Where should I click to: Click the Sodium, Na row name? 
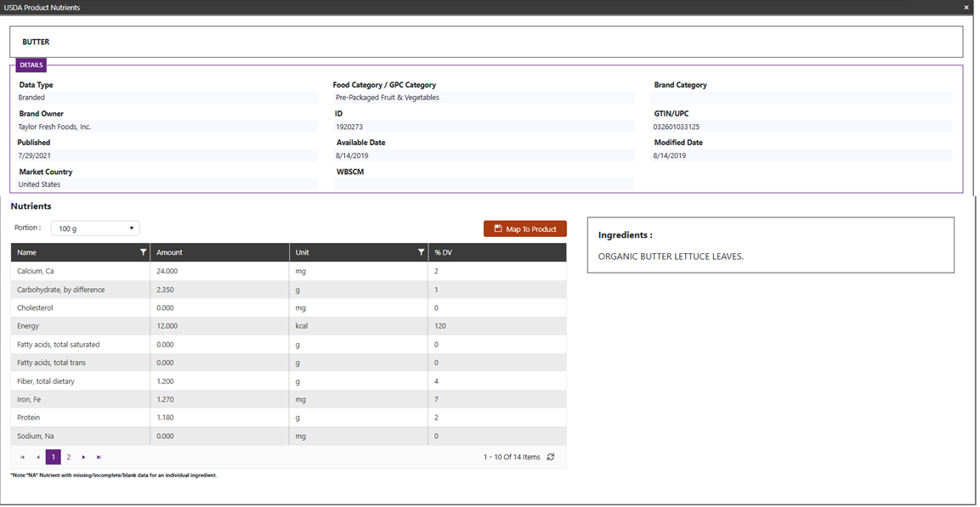(35, 436)
